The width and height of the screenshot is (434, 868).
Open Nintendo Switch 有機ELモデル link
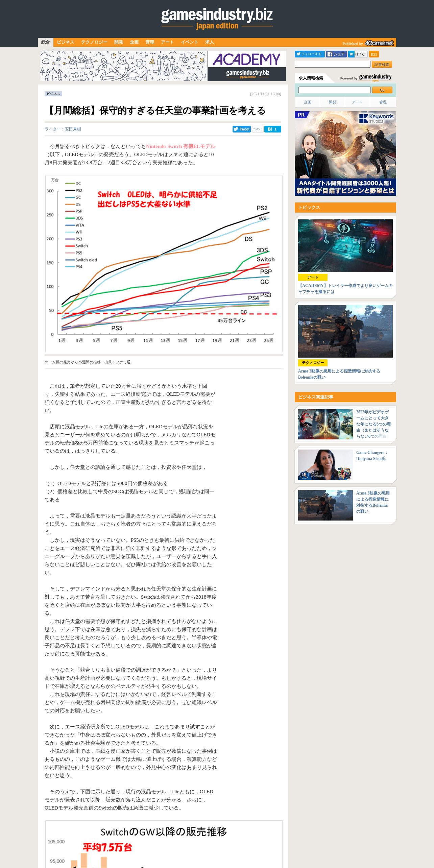tap(180, 146)
